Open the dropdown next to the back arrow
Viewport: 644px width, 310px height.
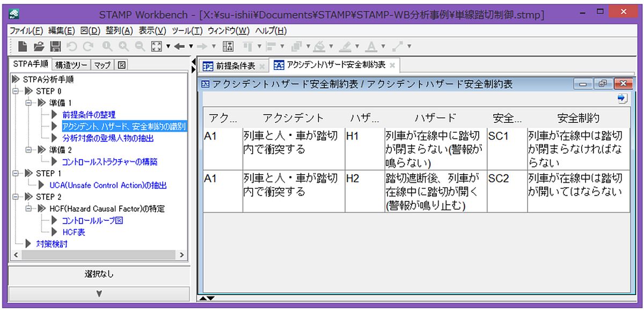point(192,45)
